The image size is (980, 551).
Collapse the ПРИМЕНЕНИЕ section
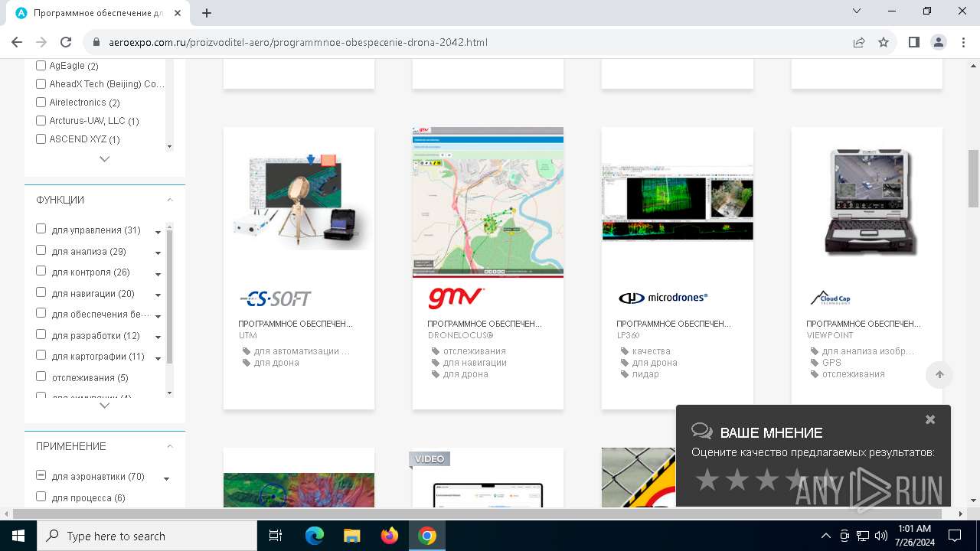click(x=170, y=446)
